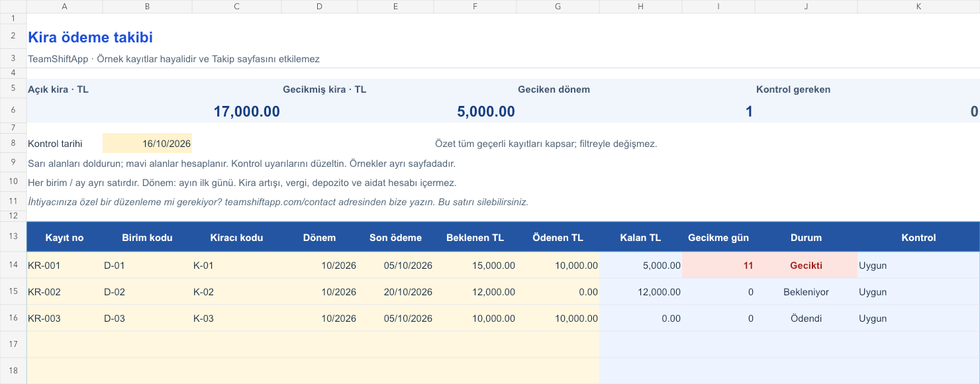Select the control date field 16/10/2026
Screen dimensions: 980x384
pyautogui.click(x=147, y=143)
